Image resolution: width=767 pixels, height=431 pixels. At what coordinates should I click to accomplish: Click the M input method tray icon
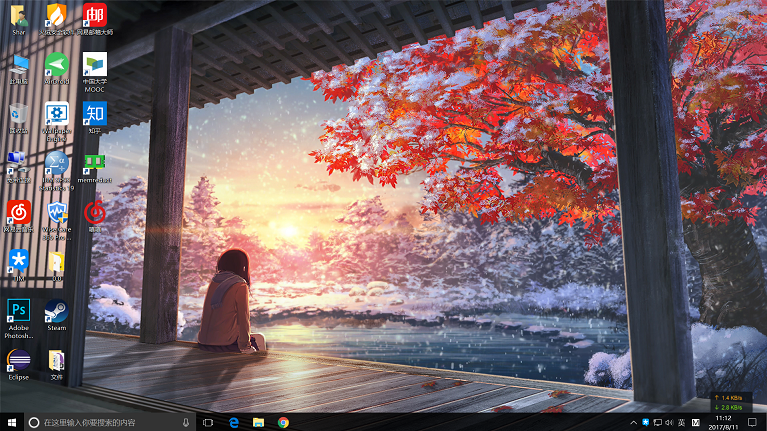pos(696,422)
